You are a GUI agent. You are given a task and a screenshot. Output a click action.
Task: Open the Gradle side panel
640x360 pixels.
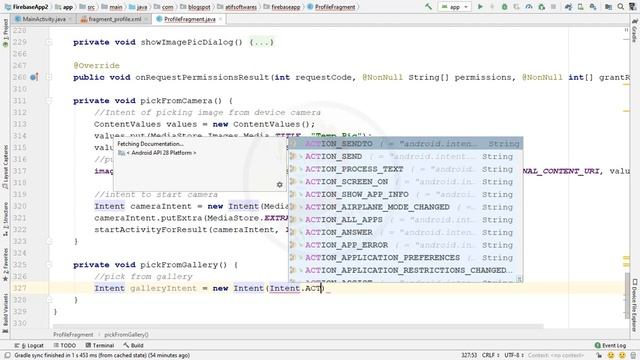pyautogui.click(x=634, y=31)
